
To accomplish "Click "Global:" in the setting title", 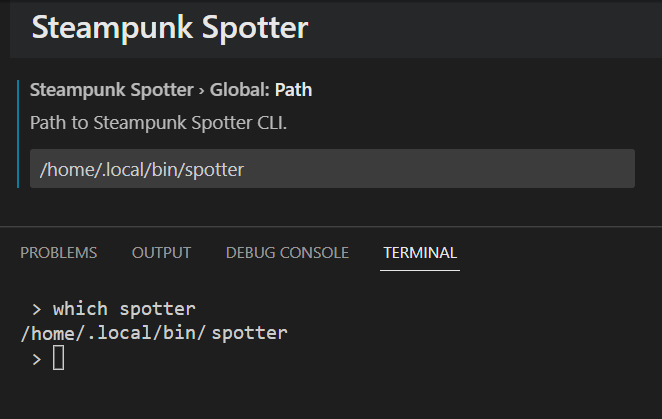I will (240, 90).
